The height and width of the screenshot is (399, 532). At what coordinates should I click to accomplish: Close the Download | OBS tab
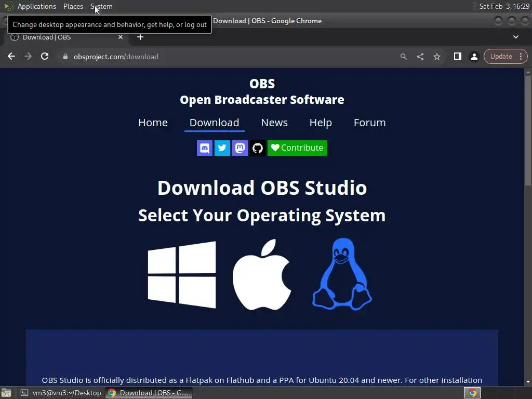(121, 37)
